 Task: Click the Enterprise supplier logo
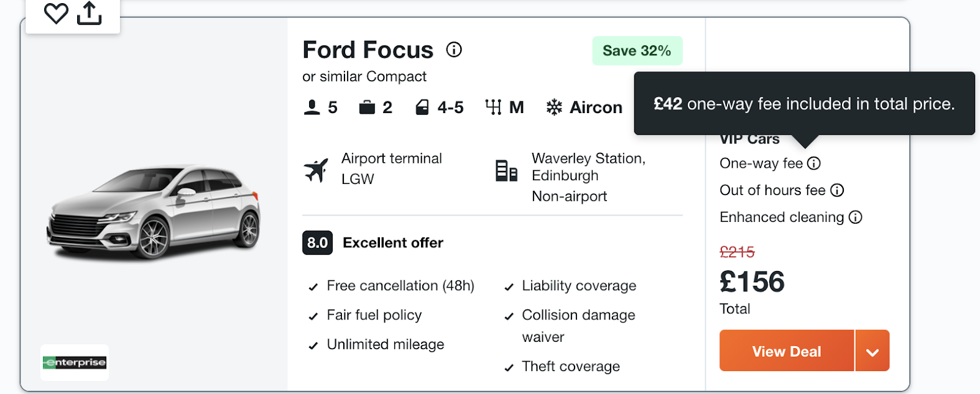pos(75,362)
